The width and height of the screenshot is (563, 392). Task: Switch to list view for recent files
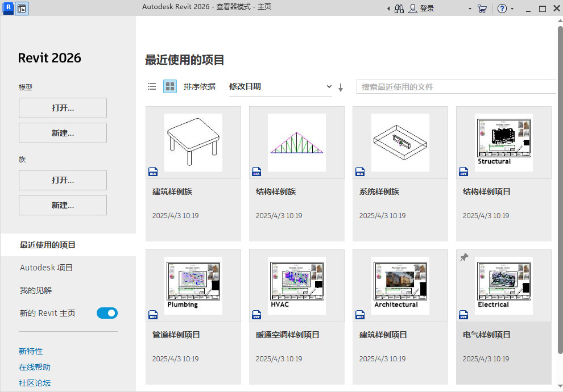(152, 86)
